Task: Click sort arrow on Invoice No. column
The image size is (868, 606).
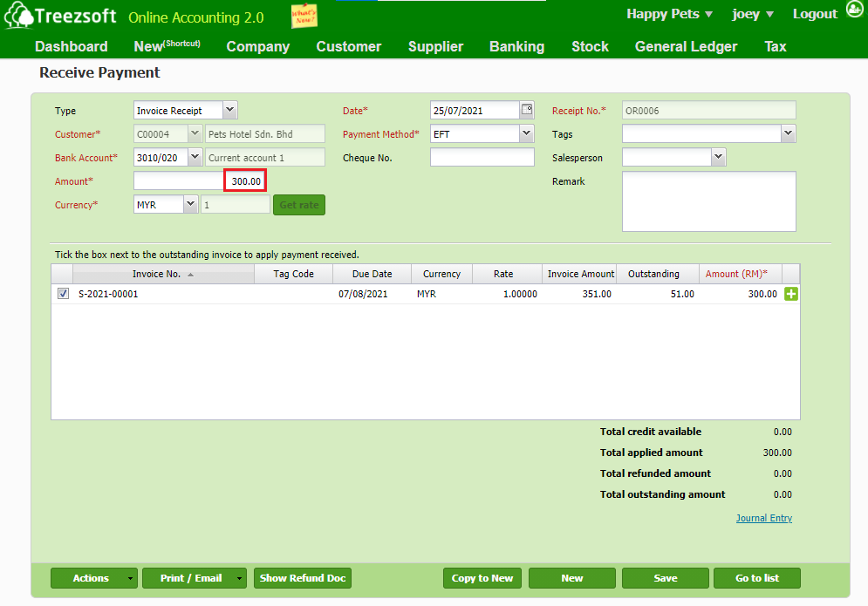Action: click(191, 275)
